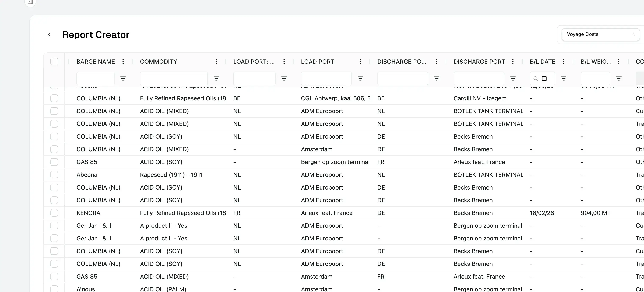This screenshot has width=644, height=292.
Task: Open the filter icon for Load Port column
Action: click(360, 78)
